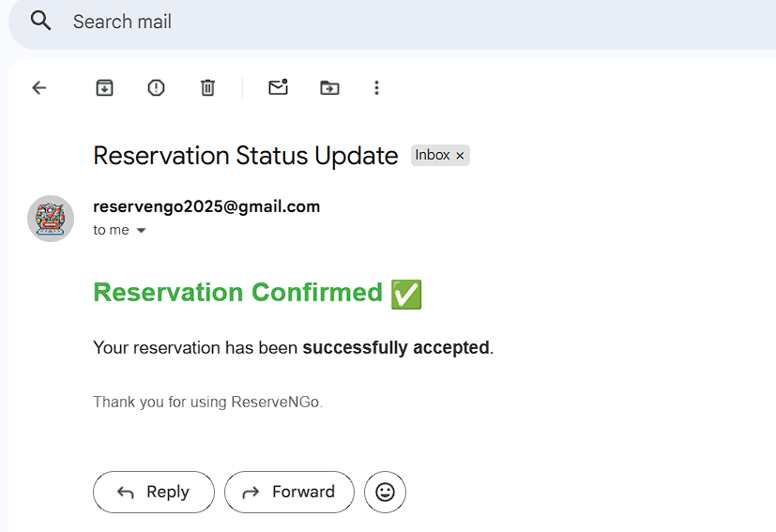Remove the Inbox label with x

point(460,156)
